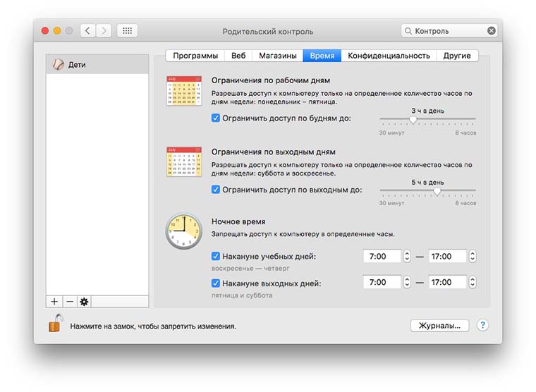Open Журналы logs button
Image resolution: width=536 pixels, height=392 pixels.
(x=439, y=325)
